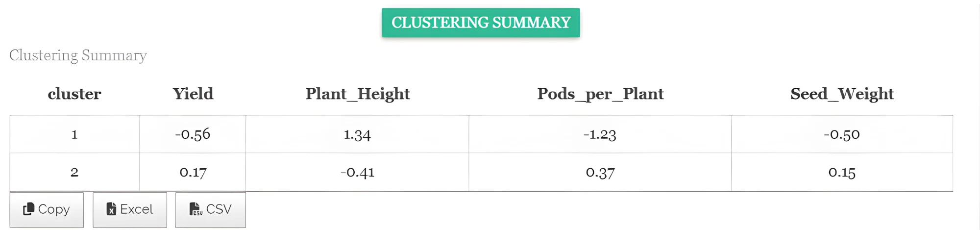
Task: Click the CSV file icon
Action: point(196,209)
